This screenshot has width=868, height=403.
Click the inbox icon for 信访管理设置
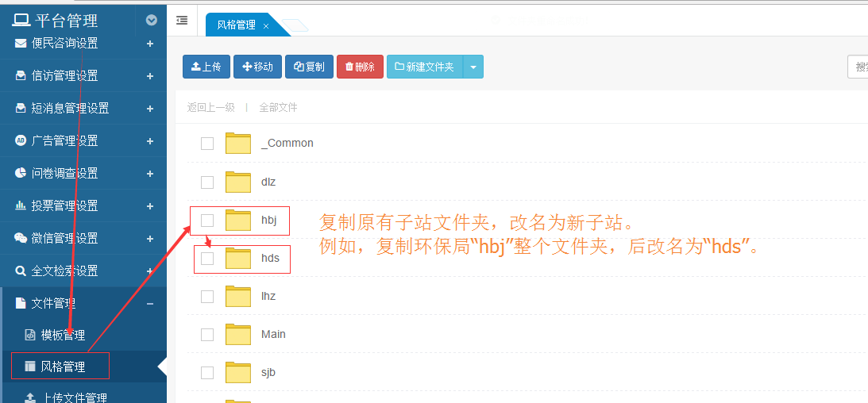(21, 75)
